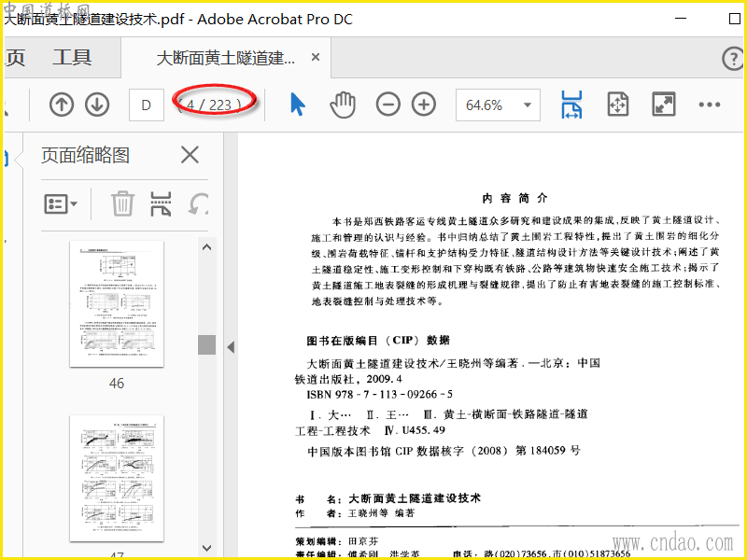Close the 页面缩略图 panel
This screenshot has width=747, height=560.
190,155
